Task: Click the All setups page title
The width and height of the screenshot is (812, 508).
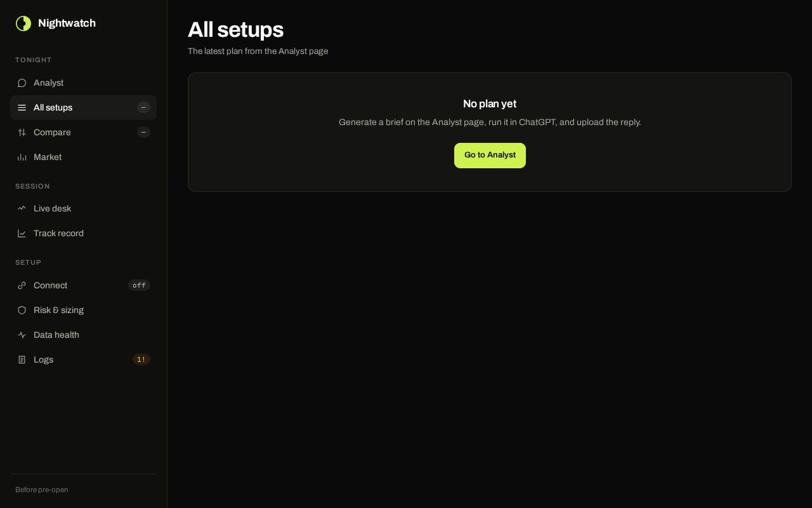Action: [235, 30]
